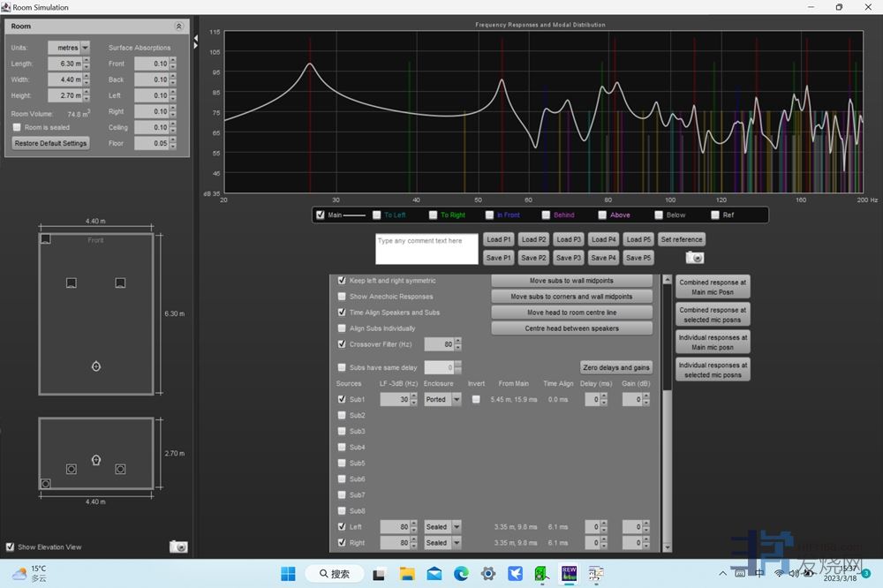Toggle Show Anechoic Responses option
883x588 pixels.
[343, 297]
